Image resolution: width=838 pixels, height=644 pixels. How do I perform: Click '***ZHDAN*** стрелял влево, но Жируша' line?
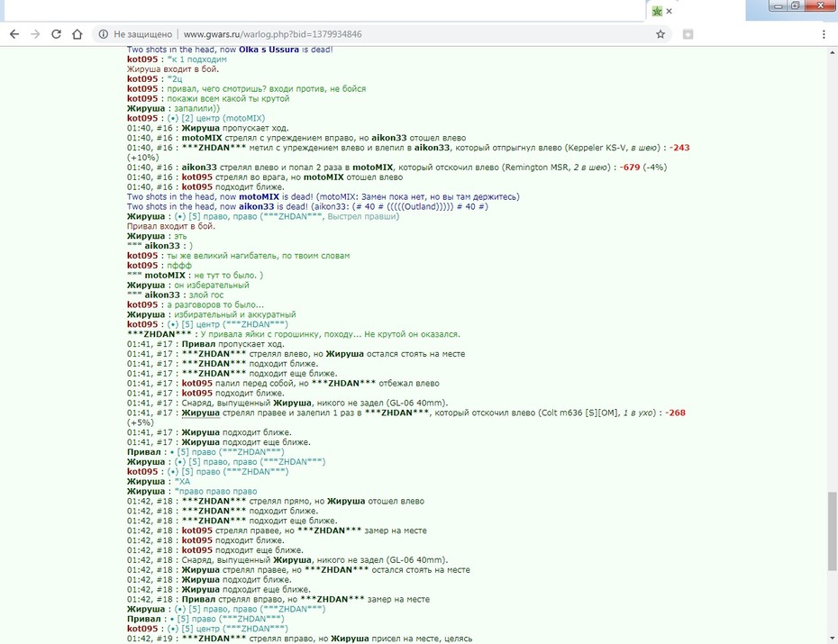click(296, 354)
